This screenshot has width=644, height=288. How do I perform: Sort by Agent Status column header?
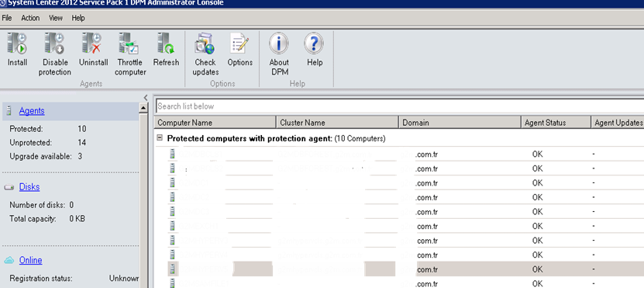click(x=556, y=123)
